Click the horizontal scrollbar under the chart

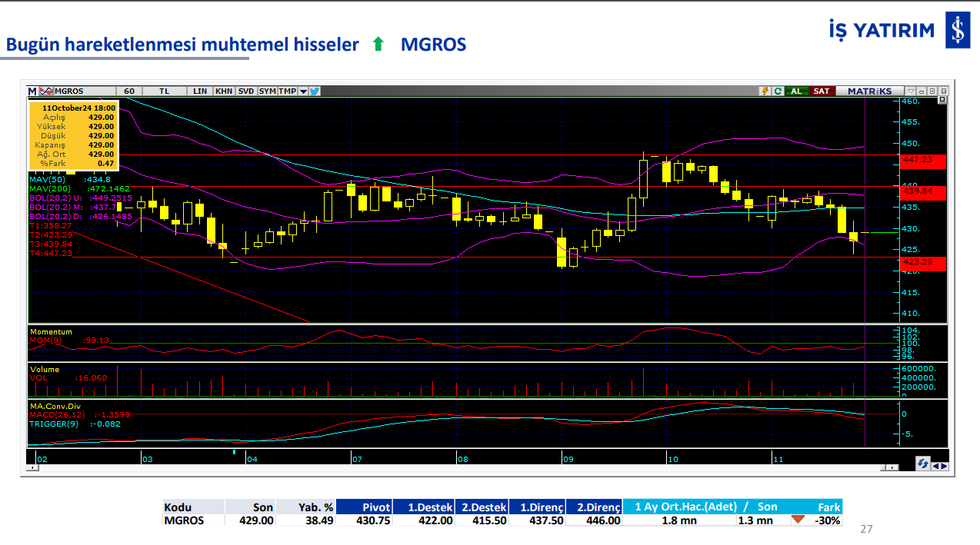click(x=462, y=467)
